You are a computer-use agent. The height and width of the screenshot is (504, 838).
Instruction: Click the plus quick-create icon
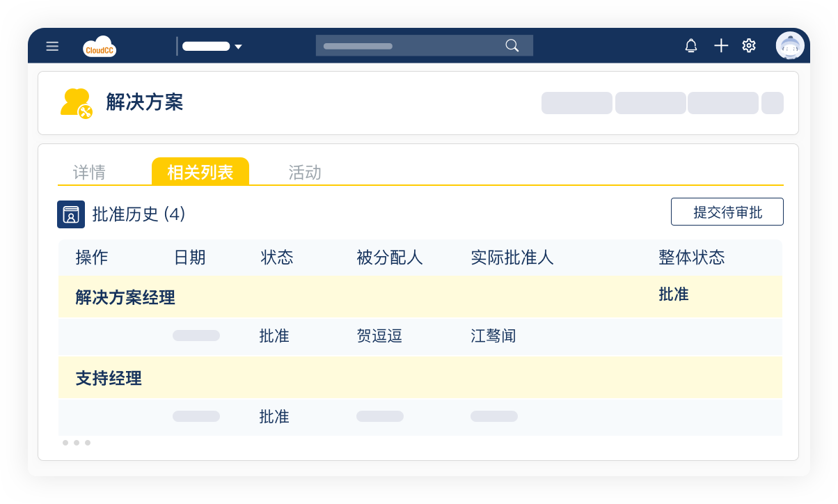tap(721, 46)
